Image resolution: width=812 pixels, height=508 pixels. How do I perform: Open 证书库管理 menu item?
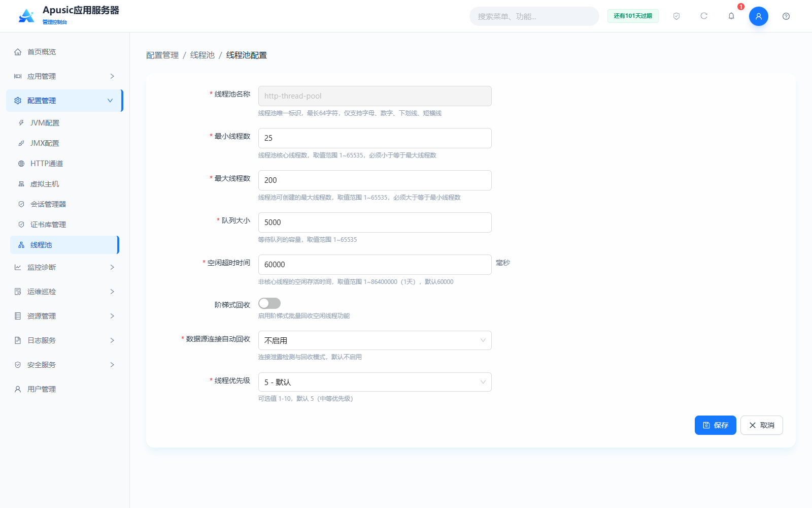point(64,225)
